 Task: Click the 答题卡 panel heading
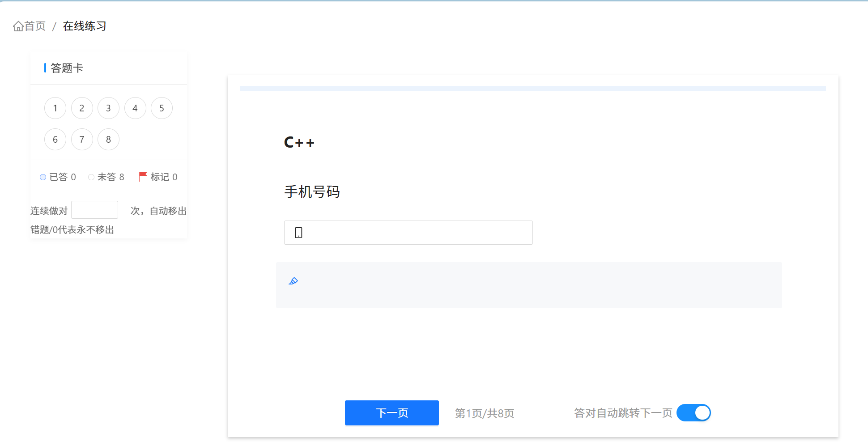(x=67, y=68)
